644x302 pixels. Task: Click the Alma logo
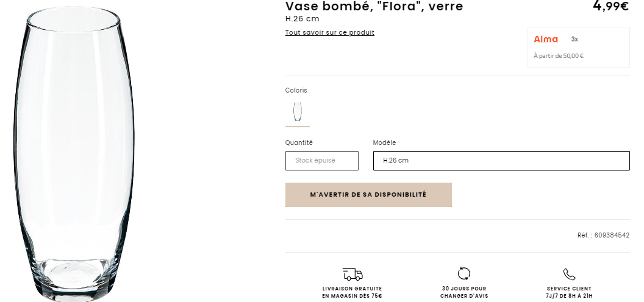coord(546,40)
